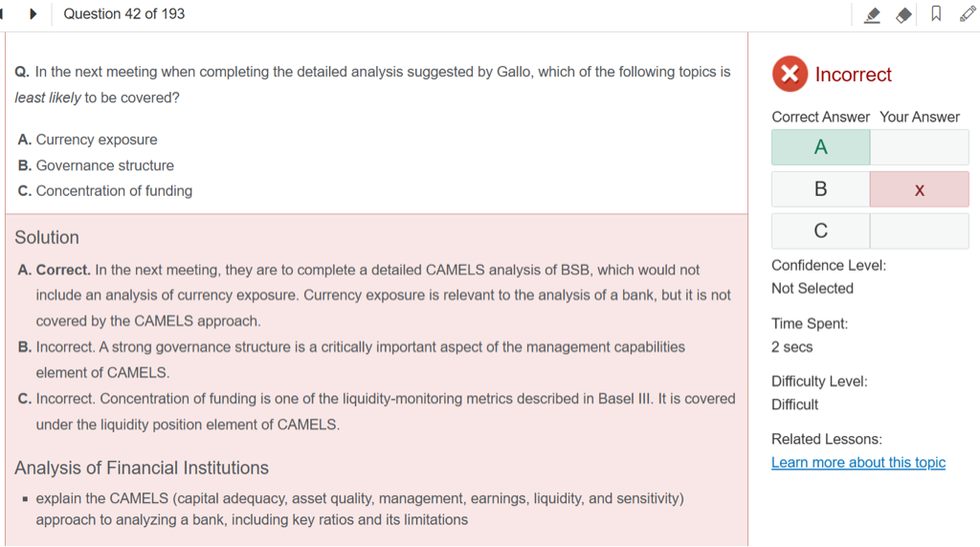The image size is (980, 547).
Task: Go to the previous question arrow
Action: pos(3,14)
